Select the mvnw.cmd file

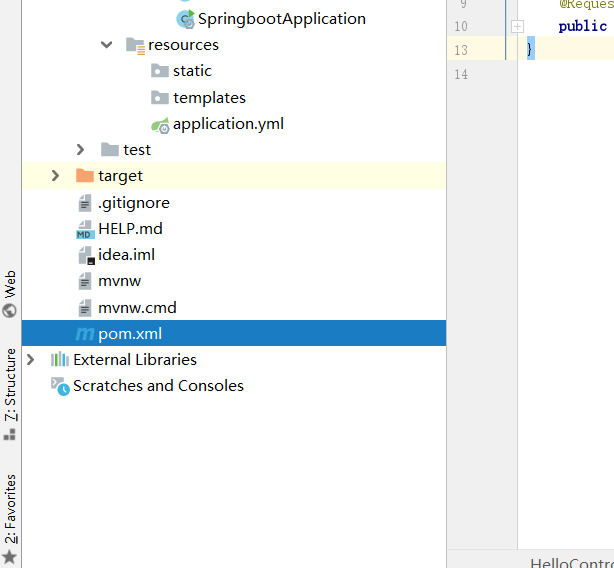click(137, 308)
